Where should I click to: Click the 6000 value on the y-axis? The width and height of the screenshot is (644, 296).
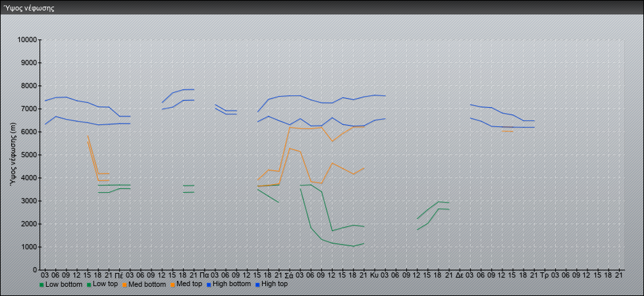click(x=29, y=132)
